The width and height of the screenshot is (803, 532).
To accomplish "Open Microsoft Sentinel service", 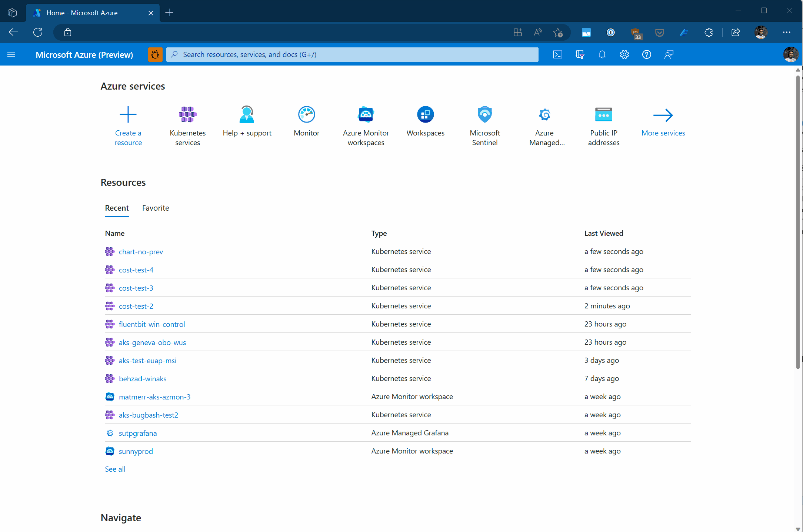I will [x=484, y=115].
